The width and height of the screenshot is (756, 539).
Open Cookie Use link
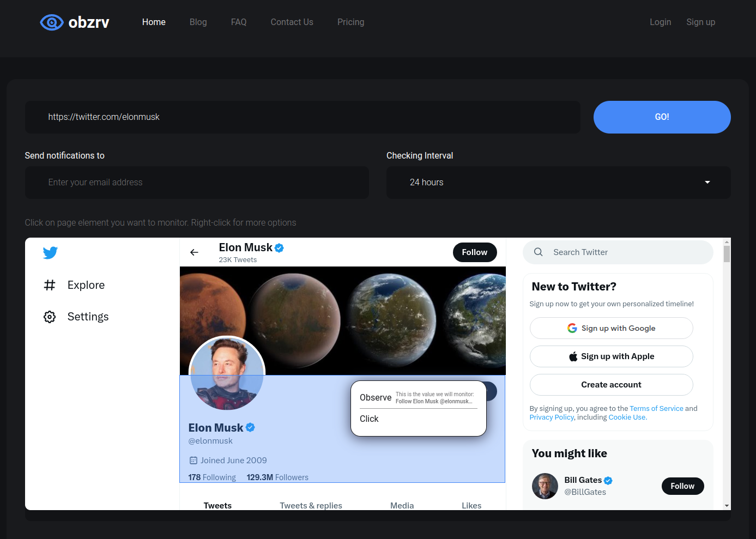pyautogui.click(x=627, y=417)
